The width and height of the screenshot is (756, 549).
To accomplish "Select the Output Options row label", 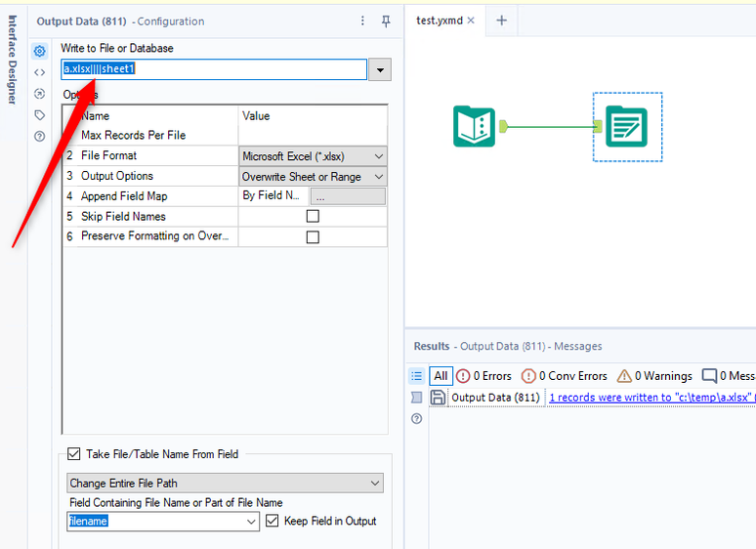I will [116, 176].
